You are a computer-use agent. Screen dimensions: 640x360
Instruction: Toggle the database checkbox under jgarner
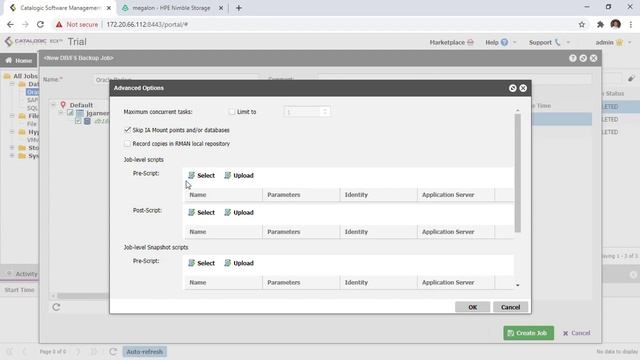[78, 121]
